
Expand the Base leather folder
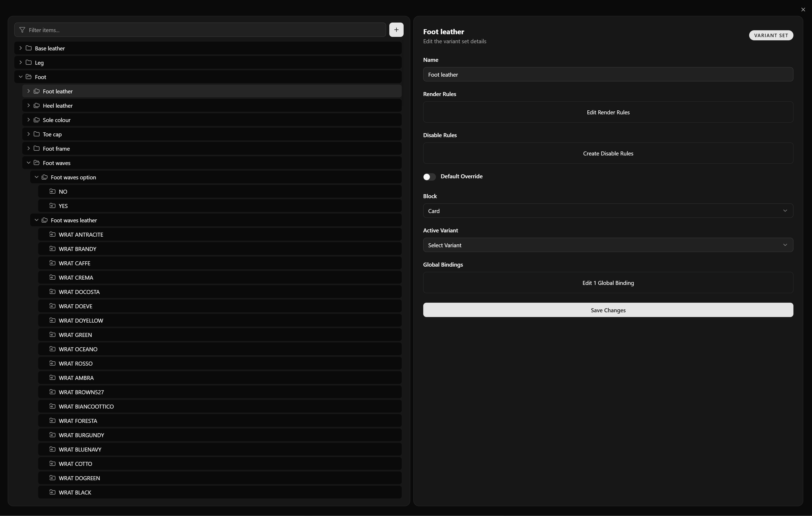point(20,48)
